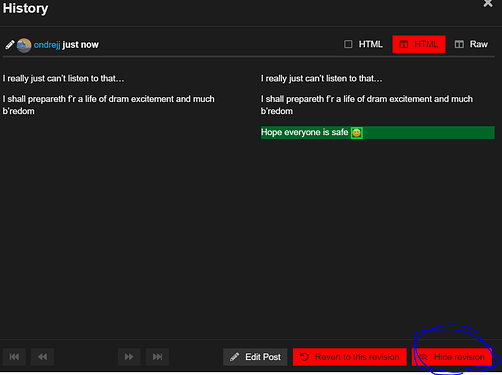The height and width of the screenshot is (375, 502).
Task: Switch to inline HTML view
Action: tap(363, 44)
